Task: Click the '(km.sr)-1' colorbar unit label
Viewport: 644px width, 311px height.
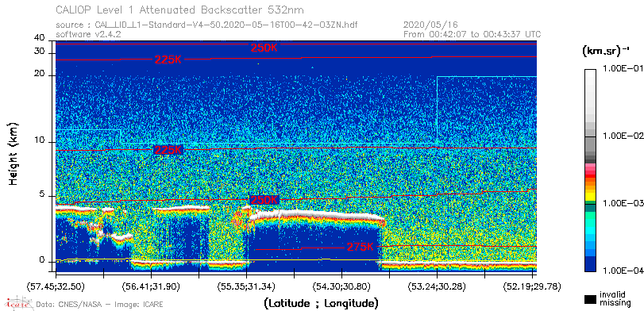Action: 606,51
